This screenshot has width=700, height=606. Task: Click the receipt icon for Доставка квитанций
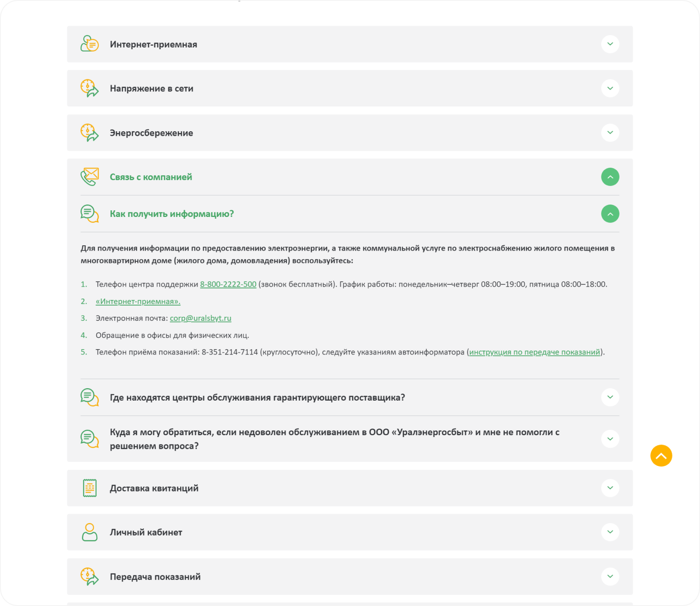pos(90,488)
